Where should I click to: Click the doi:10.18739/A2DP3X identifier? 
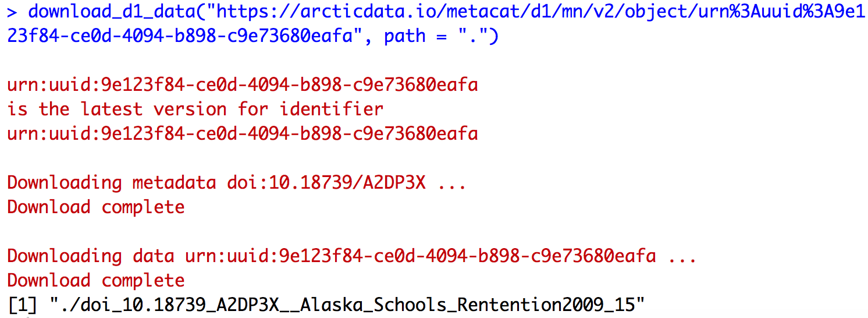coord(326,183)
